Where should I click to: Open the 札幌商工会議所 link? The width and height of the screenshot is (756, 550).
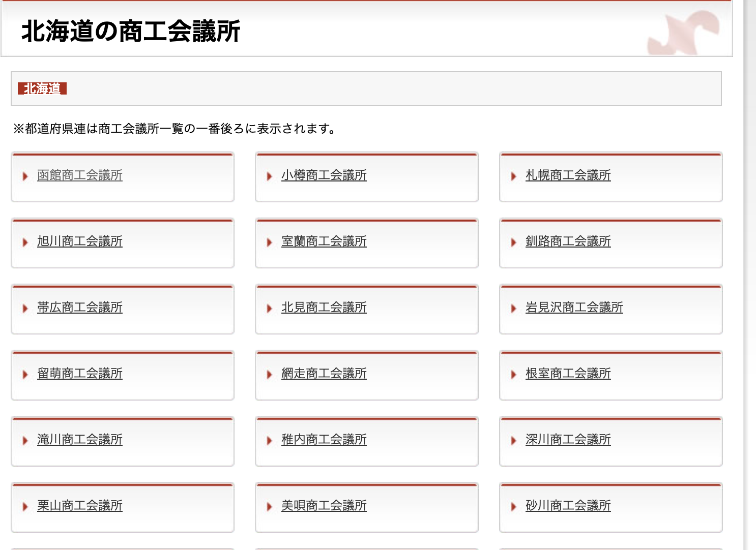pyautogui.click(x=568, y=175)
